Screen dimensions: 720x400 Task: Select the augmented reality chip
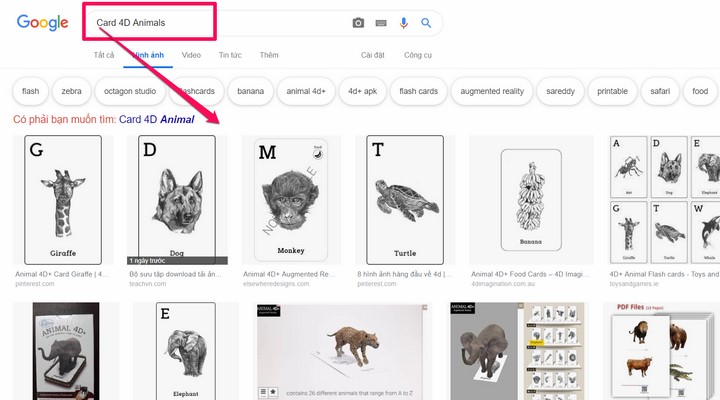(492, 91)
